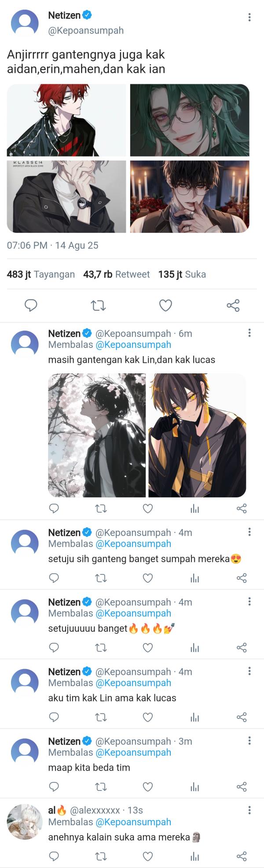Image resolution: width=264 pixels, height=868 pixels.
Task: Share the 'aku tim kak Lin' reply
Action: [x=241, y=714]
